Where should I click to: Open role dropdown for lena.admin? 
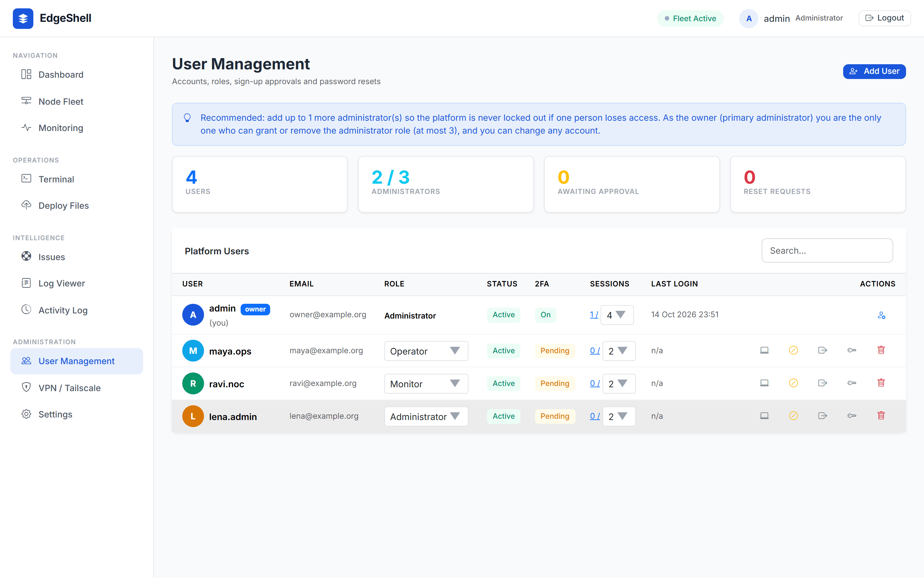point(426,416)
